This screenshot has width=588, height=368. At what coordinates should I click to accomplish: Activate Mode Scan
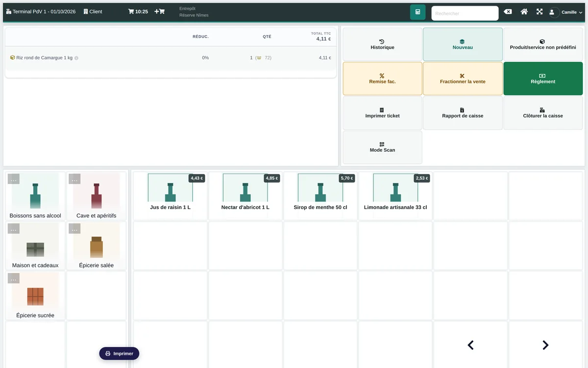[382, 147]
